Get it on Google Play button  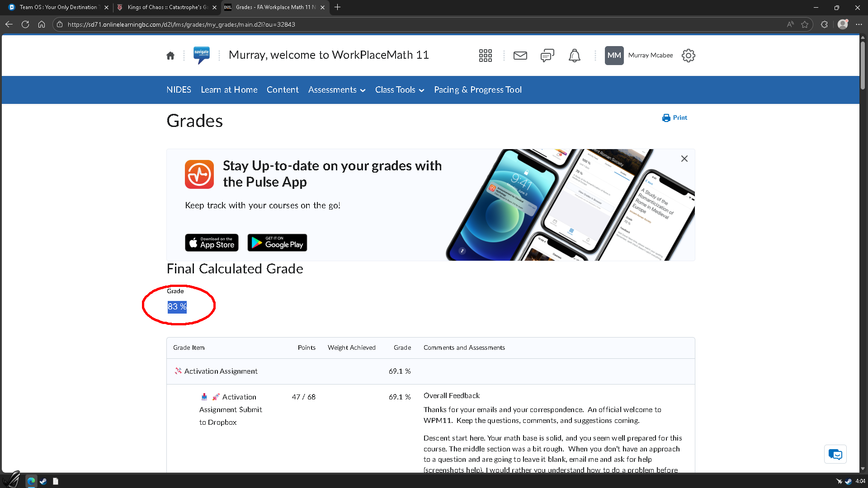click(x=277, y=243)
